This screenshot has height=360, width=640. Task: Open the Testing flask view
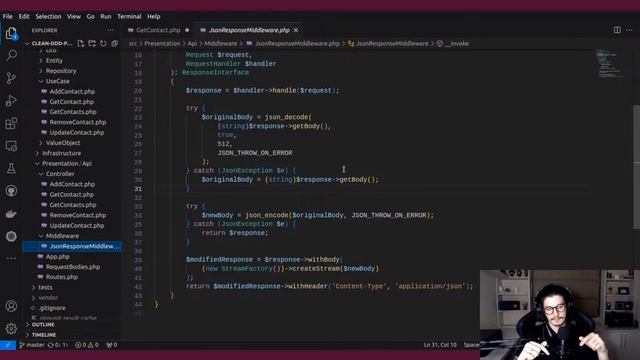pyautogui.click(x=11, y=168)
